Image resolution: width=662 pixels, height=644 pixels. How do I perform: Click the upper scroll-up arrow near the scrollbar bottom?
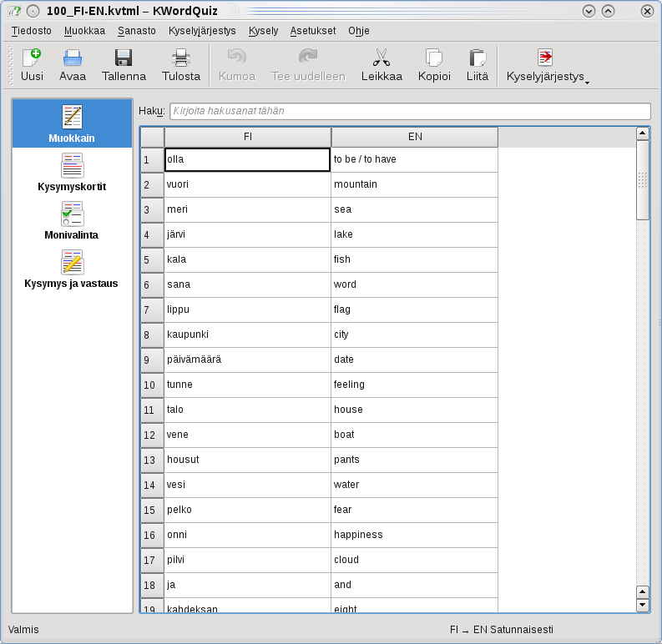tap(643, 592)
